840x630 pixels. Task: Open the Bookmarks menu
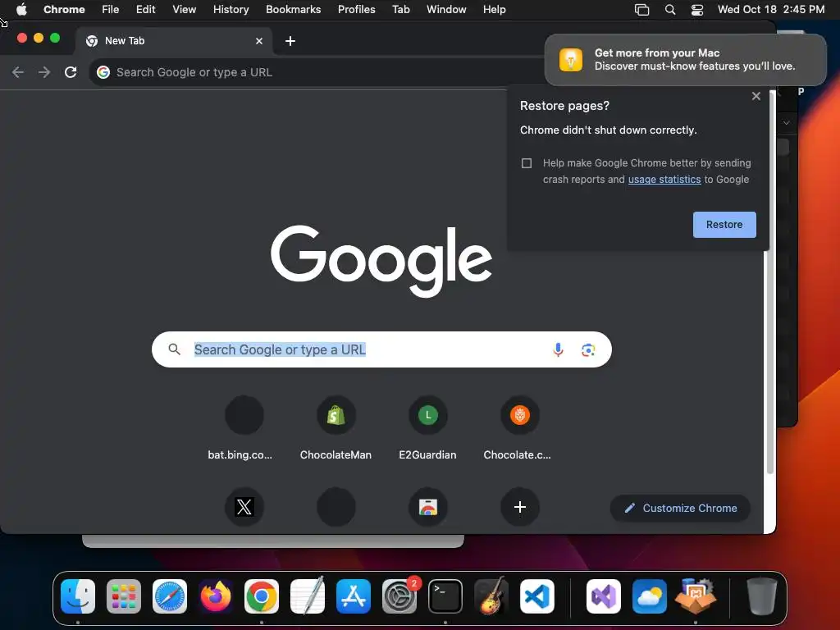(293, 9)
